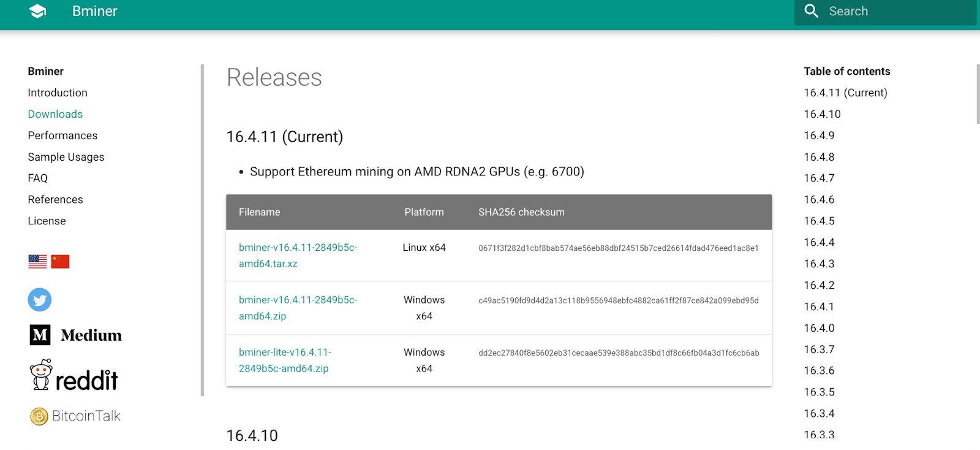
Task: Click the RDNA2 GPU support bullet text
Action: (417, 172)
